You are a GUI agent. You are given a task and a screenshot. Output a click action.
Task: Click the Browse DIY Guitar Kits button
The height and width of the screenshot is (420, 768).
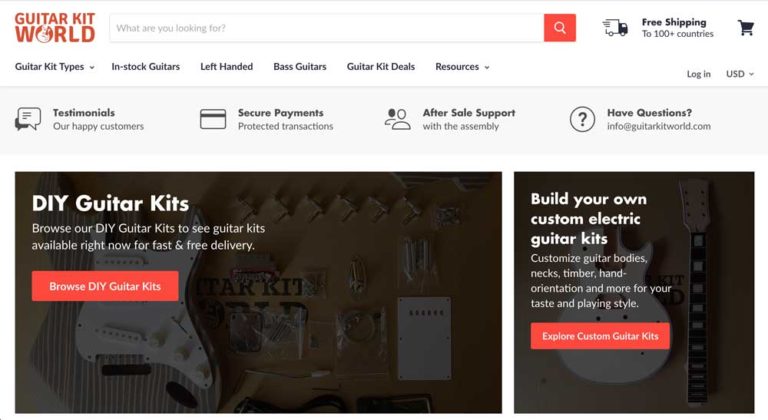(105, 286)
